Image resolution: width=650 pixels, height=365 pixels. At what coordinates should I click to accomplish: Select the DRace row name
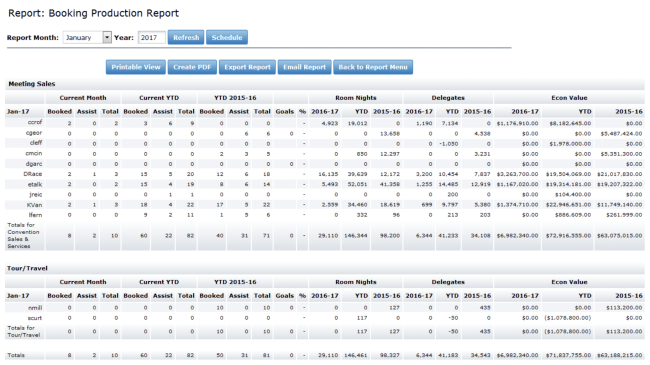point(32,174)
